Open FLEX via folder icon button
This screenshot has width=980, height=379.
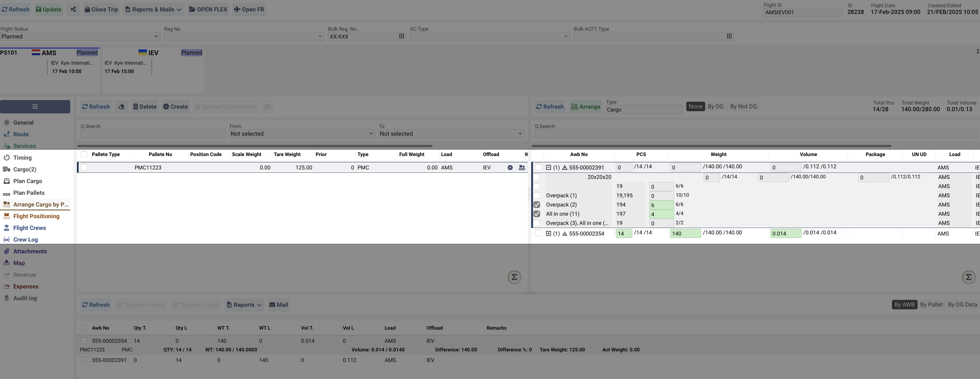click(x=208, y=9)
